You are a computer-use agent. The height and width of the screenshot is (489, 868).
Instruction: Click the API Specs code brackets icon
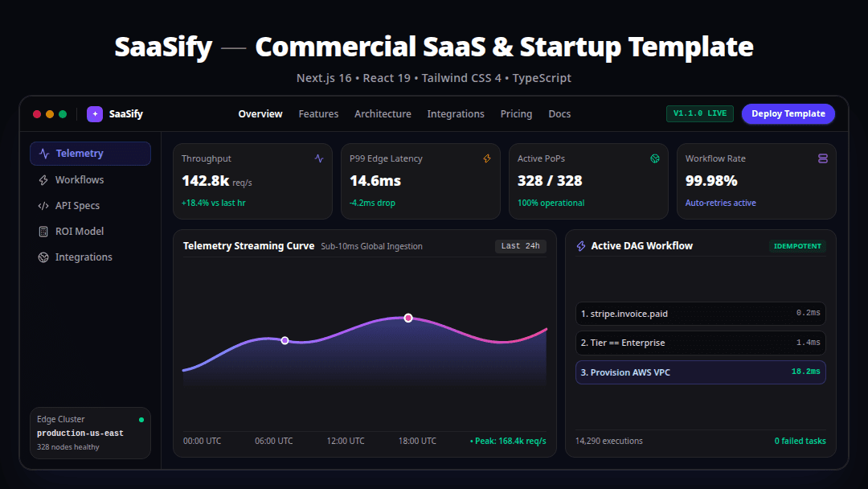(43, 206)
